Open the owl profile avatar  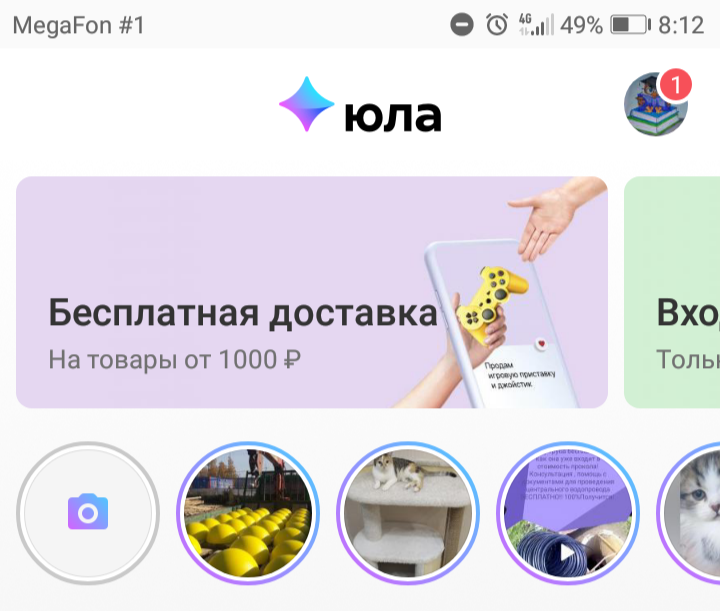(655, 104)
